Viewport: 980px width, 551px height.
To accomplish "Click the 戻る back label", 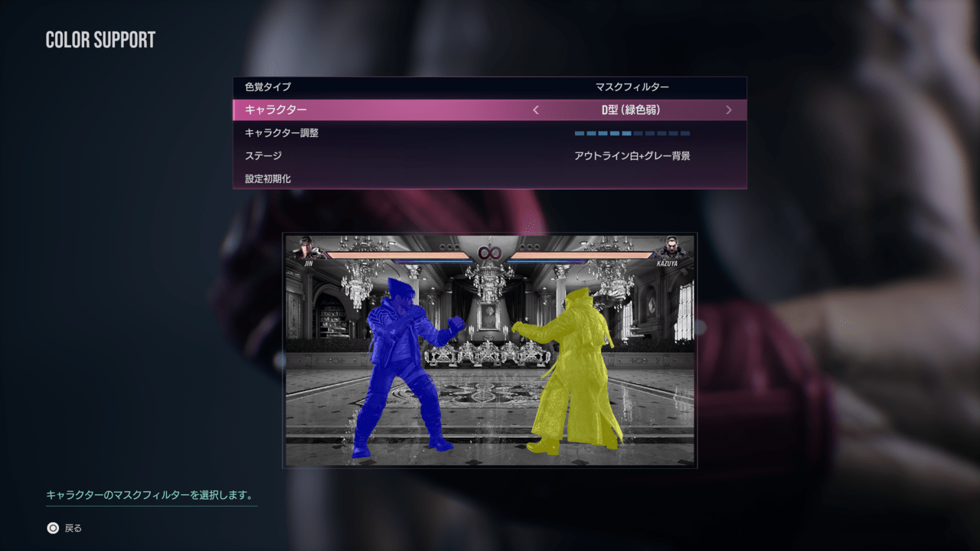I will pos(73,528).
